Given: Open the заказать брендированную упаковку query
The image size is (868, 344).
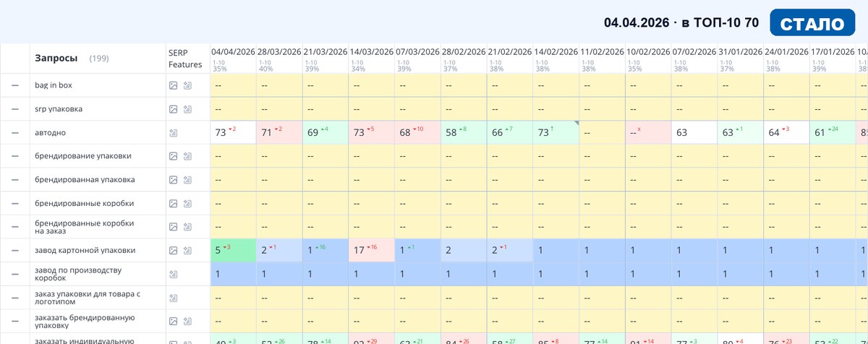Looking at the screenshot, I should point(85,322).
